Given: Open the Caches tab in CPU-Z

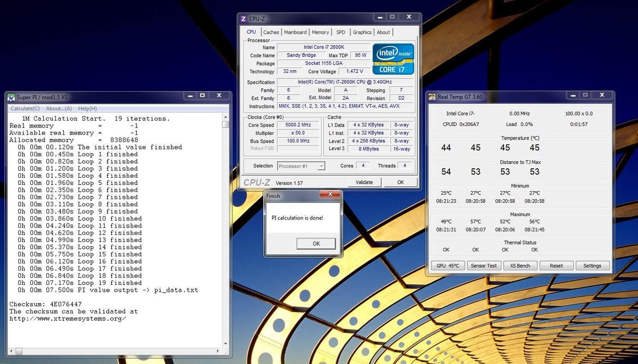Looking at the screenshot, I should 271,32.
